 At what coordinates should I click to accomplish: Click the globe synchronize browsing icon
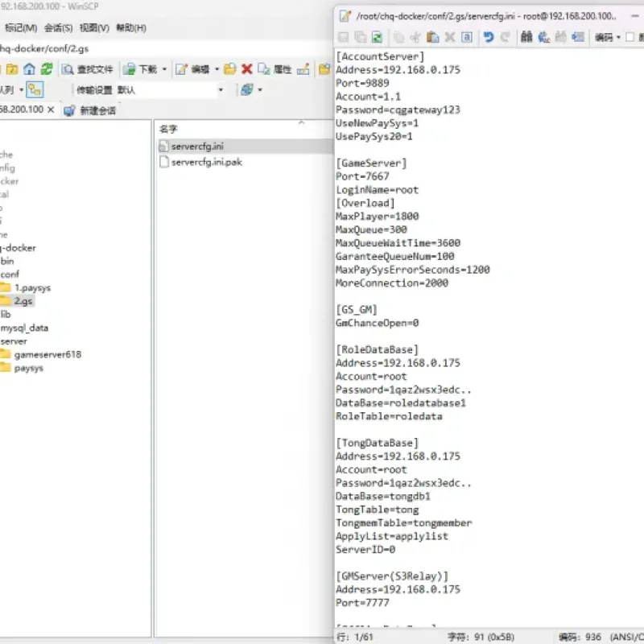tap(246, 89)
